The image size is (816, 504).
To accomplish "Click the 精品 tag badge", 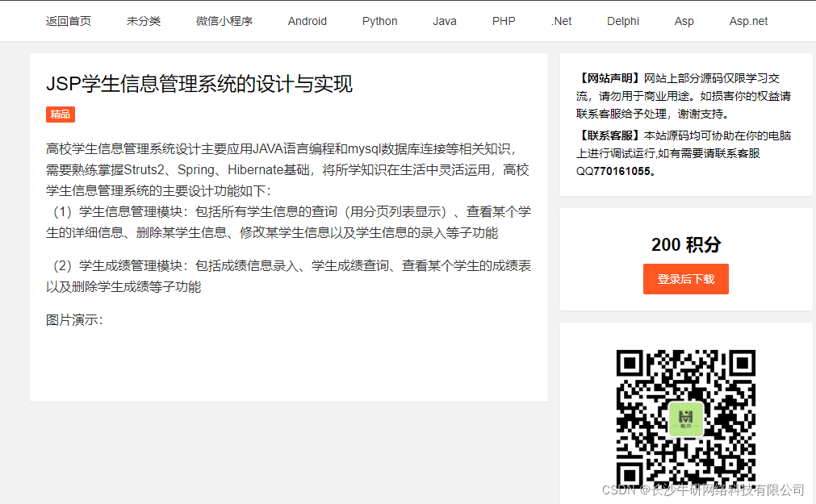I will (x=61, y=115).
